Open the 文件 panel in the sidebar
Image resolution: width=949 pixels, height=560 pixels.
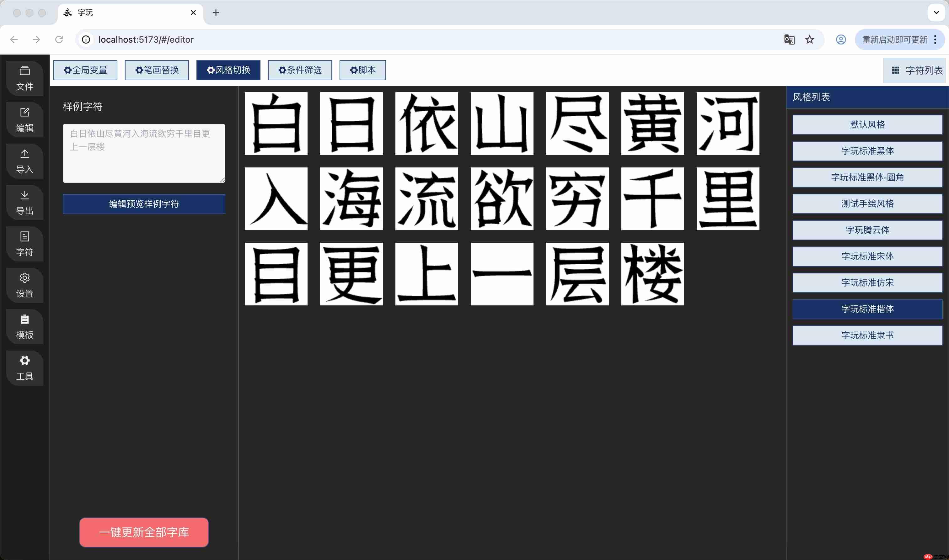(x=24, y=78)
